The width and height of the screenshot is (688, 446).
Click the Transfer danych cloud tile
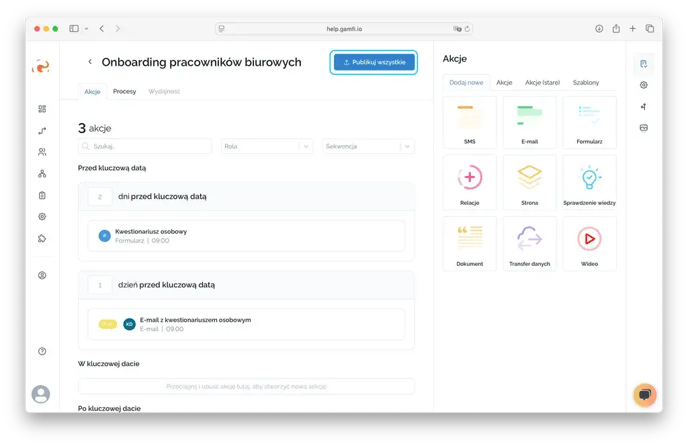pos(529,243)
